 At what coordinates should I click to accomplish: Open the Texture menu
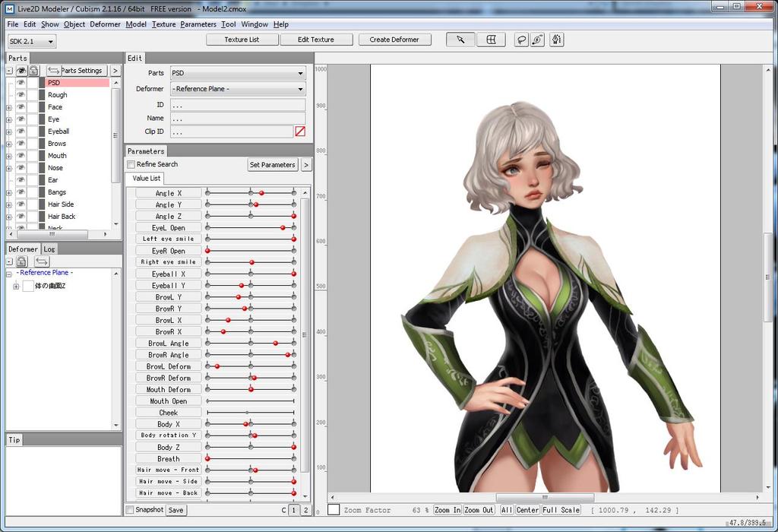pos(164,24)
